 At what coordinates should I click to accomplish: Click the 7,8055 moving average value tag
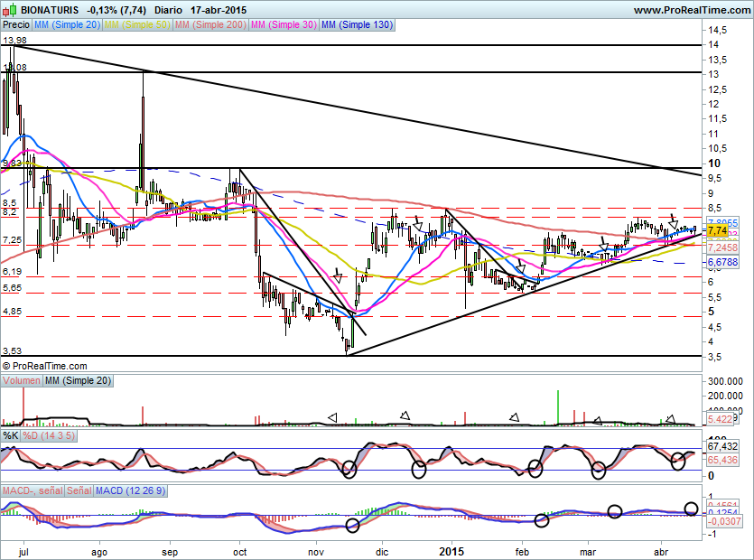point(722,223)
